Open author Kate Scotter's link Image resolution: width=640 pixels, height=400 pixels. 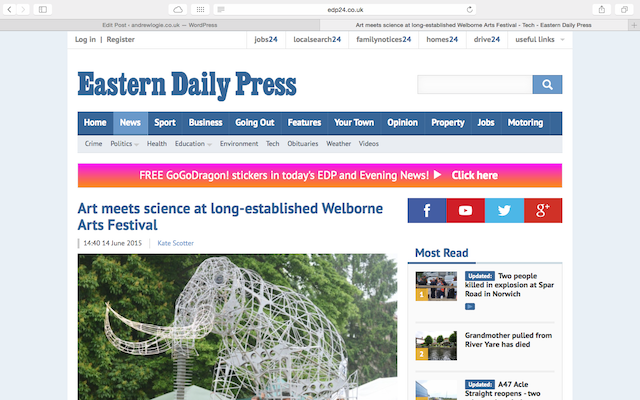click(x=176, y=243)
